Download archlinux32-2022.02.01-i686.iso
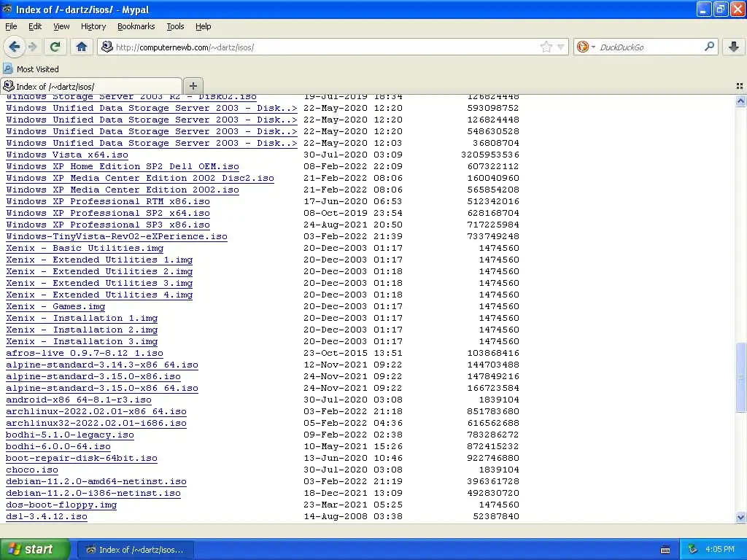 point(96,424)
